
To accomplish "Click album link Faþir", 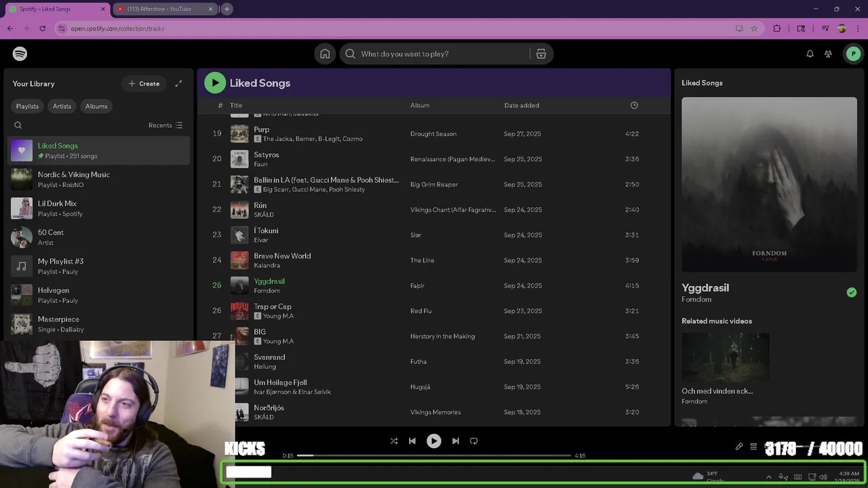I will [x=417, y=286].
